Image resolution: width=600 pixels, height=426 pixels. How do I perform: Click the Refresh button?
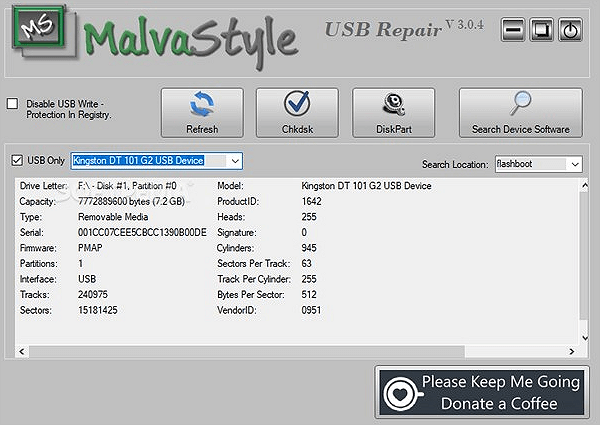tap(202, 113)
